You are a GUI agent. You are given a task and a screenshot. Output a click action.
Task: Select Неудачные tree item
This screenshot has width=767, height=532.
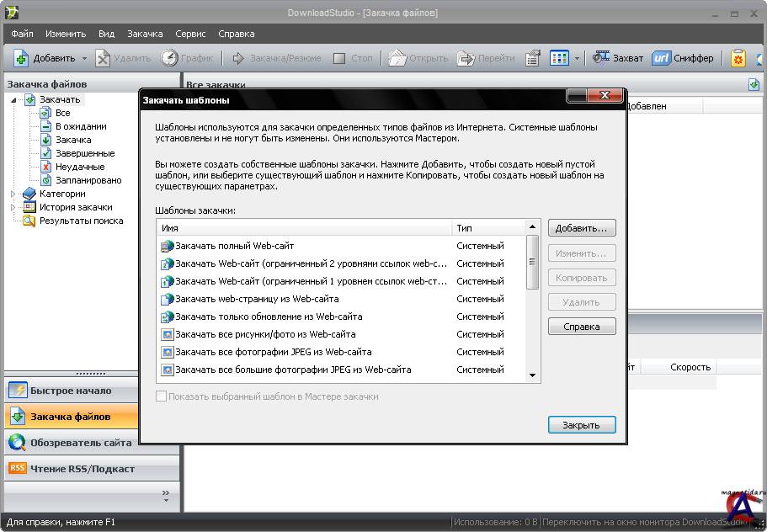[x=80, y=167]
